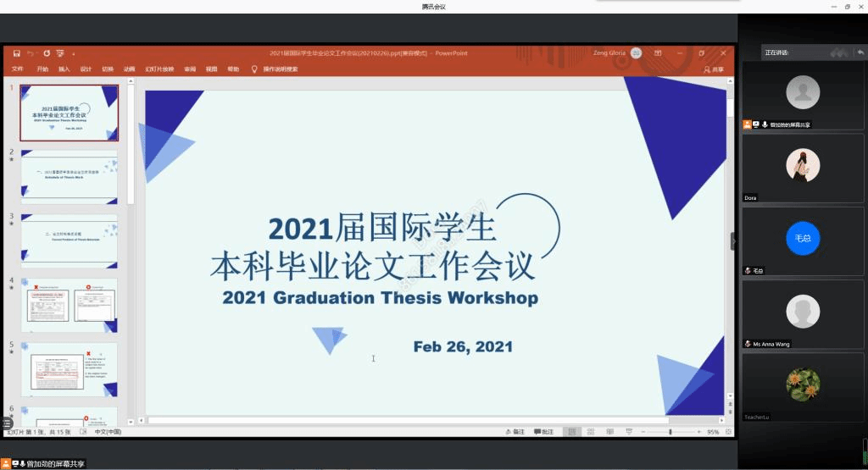868x470 pixels.
Task: Click the Redo icon in quick access toolbar
Action: point(47,53)
